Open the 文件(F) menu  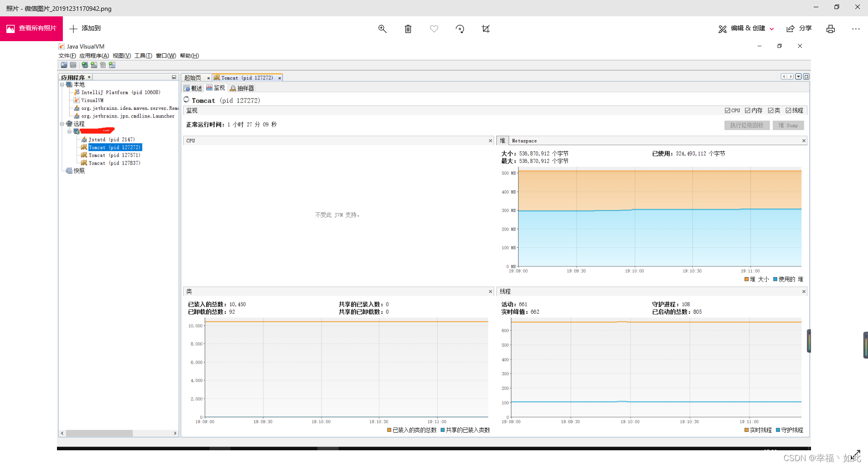point(67,56)
